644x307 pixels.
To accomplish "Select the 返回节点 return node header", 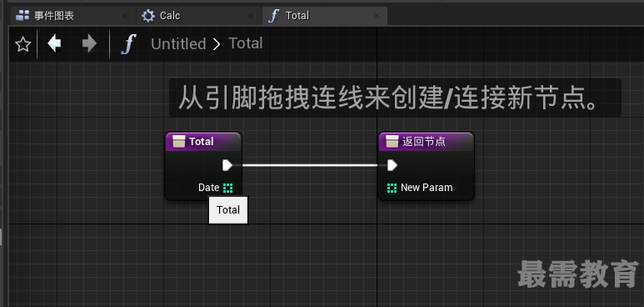I will 427,142.
